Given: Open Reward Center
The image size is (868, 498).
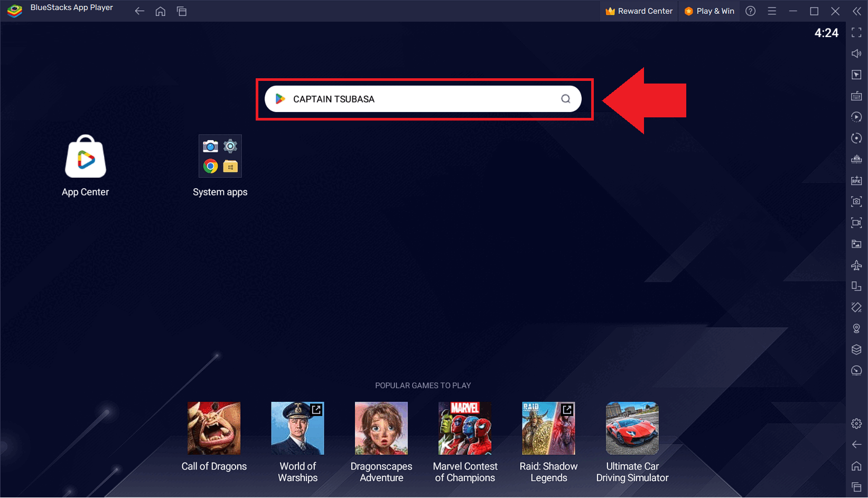Looking at the screenshot, I should (639, 11).
